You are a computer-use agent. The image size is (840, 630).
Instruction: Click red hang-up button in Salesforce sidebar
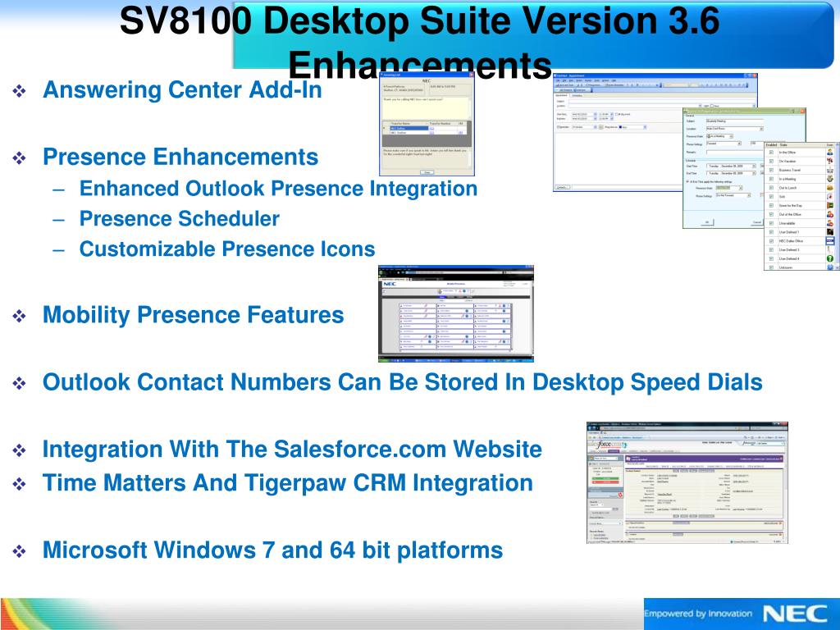(x=605, y=482)
